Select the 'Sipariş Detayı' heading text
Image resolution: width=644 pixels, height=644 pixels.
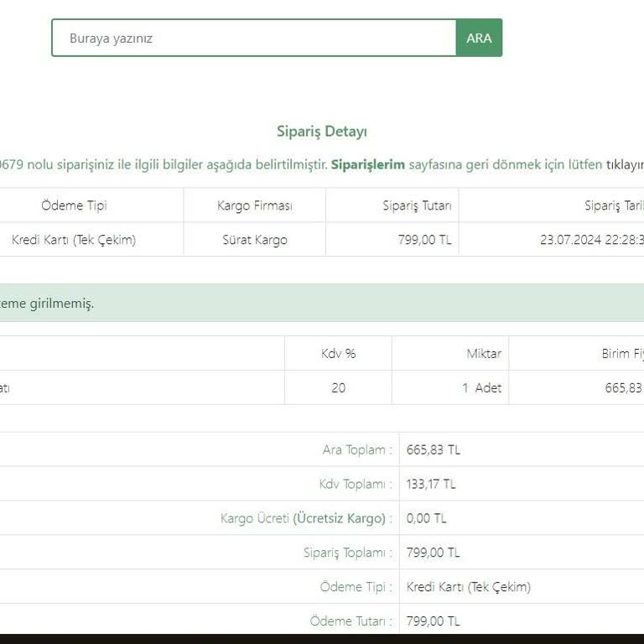[322, 132]
